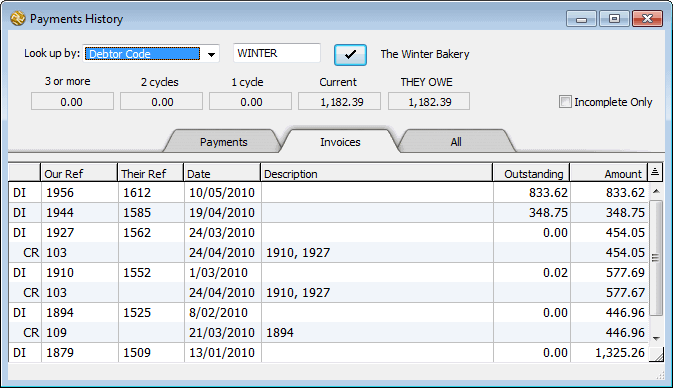This screenshot has width=673, height=388.
Task: Select invoice row Our Ref 1879
Action: (328, 352)
